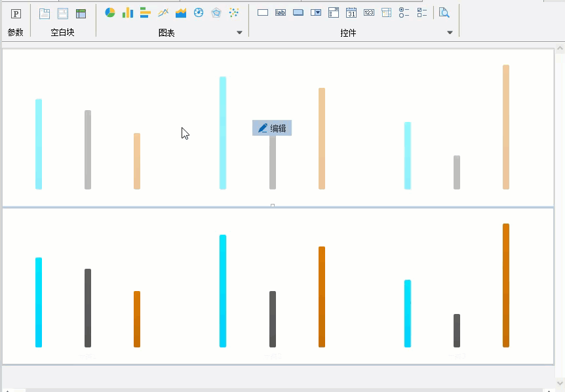Add a line chart
The height and width of the screenshot is (392, 565).
click(x=163, y=12)
